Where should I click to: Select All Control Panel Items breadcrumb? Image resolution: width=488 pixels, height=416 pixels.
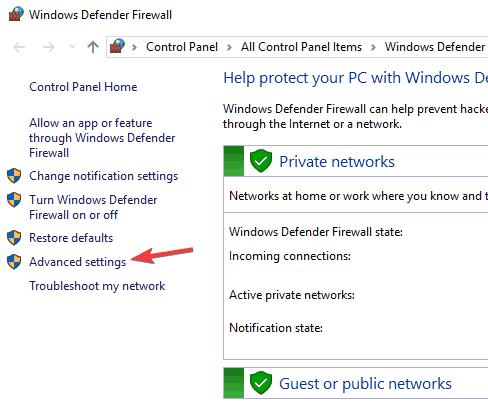click(301, 47)
